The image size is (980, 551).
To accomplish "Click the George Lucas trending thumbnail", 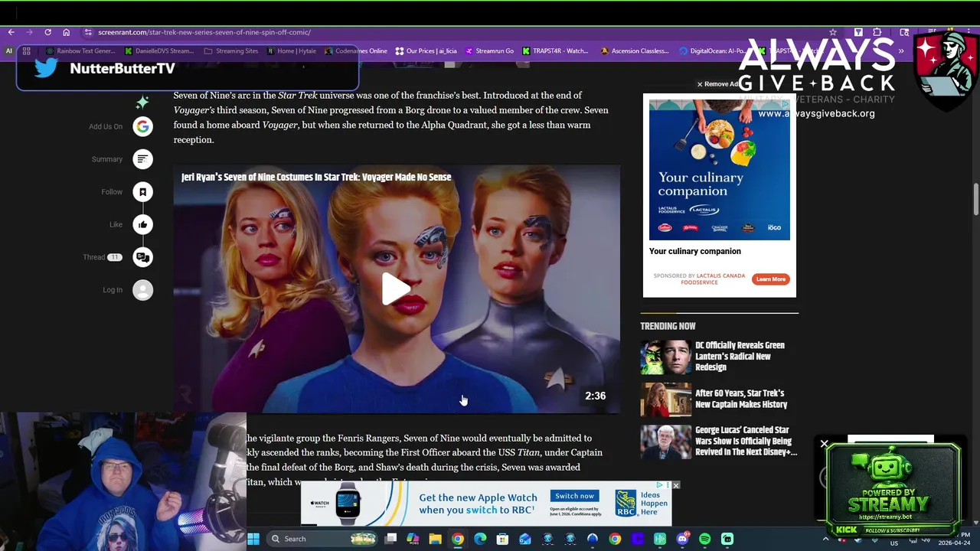I will click(665, 442).
